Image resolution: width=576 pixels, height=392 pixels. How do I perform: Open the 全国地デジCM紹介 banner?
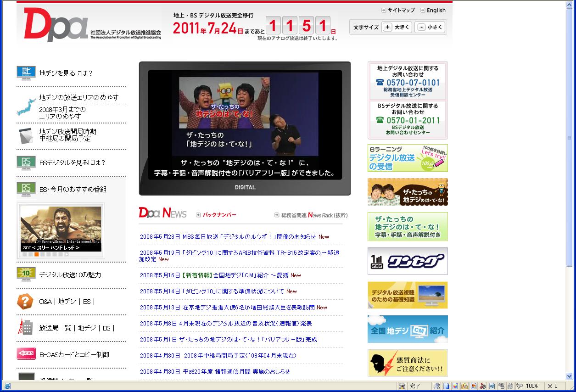tap(408, 329)
